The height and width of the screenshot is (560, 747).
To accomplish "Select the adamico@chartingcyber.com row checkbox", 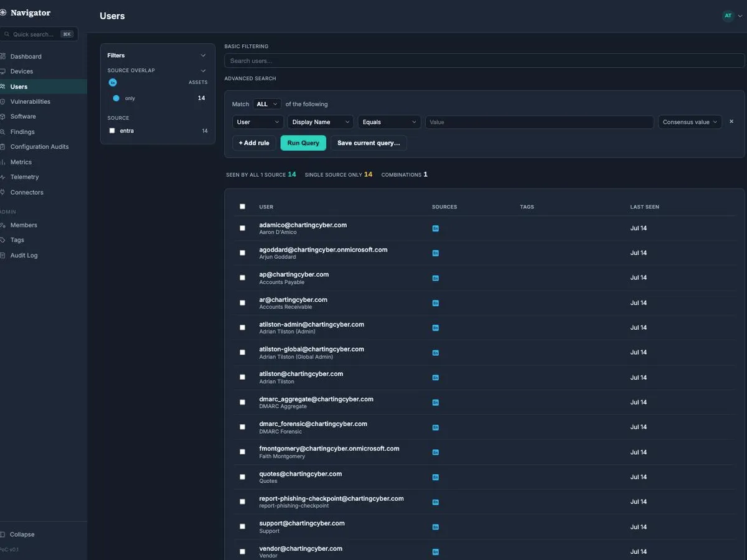I will (242, 228).
